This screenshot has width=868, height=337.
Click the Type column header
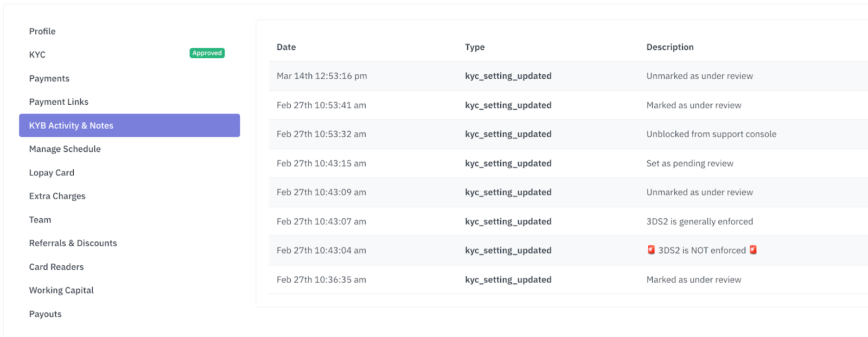[x=475, y=47]
